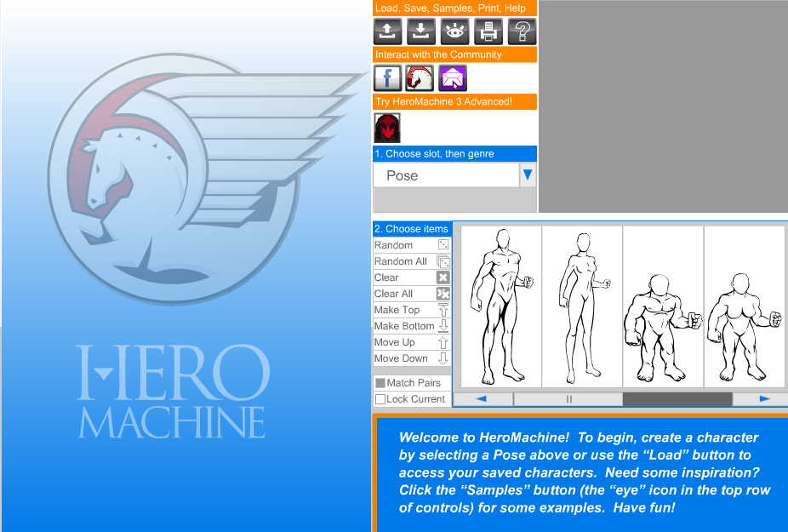Click the Move Down arrow icon
Screen dimensions: 788x532
click(x=443, y=358)
